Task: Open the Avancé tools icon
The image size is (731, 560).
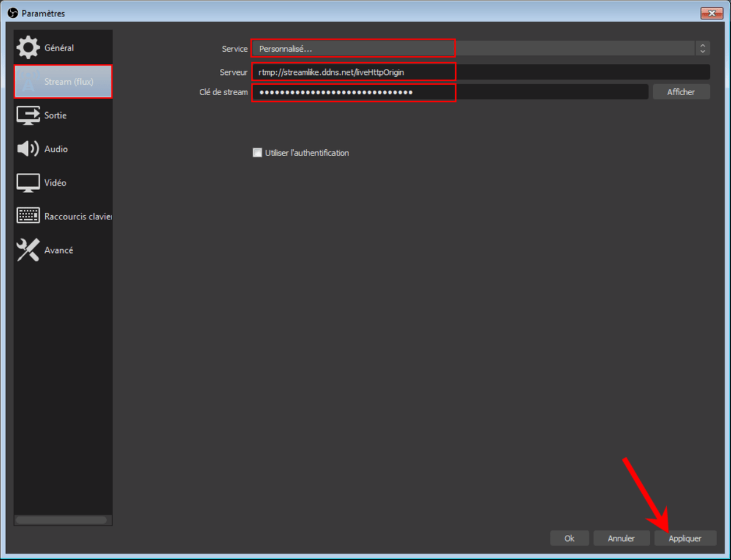Action: [x=28, y=250]
